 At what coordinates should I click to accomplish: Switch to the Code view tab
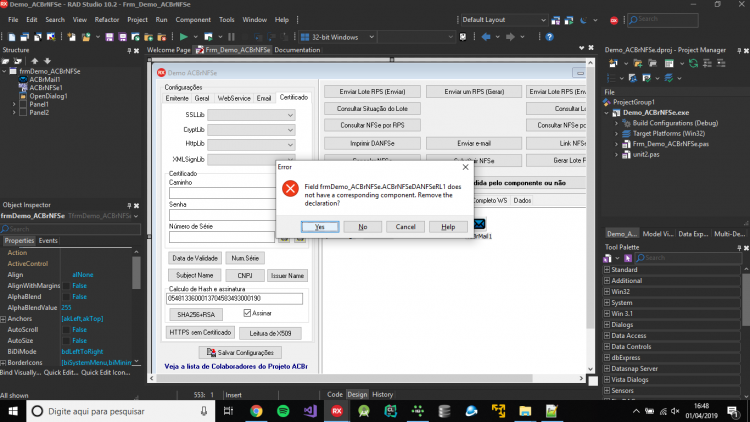(334, 394)
